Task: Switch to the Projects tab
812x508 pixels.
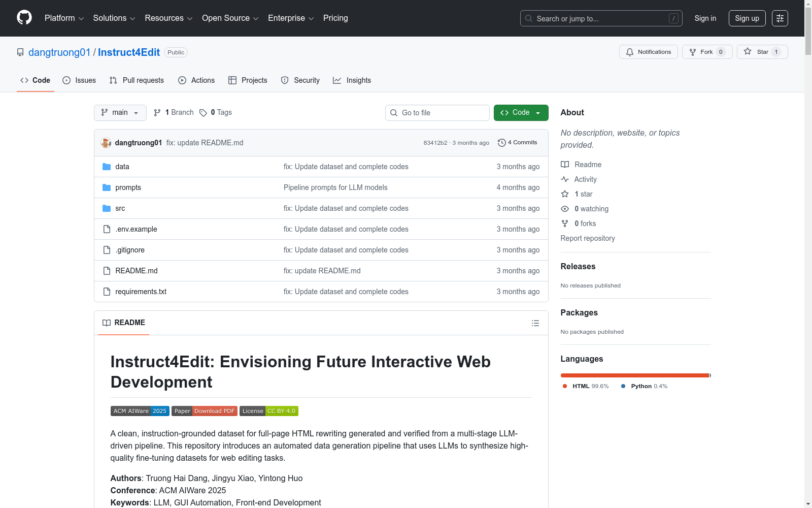Action: click(x=248, y=80)
